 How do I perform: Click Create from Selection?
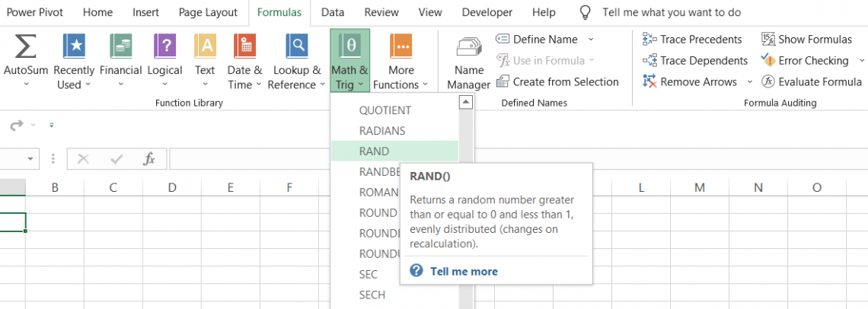[x=557, y=82]
